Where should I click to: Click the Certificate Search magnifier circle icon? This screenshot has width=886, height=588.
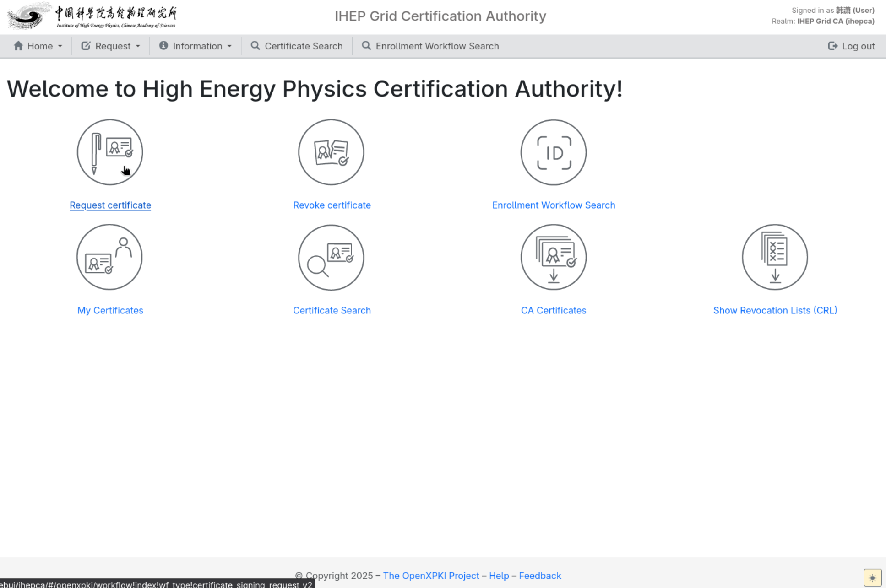(x=331, y=257)
